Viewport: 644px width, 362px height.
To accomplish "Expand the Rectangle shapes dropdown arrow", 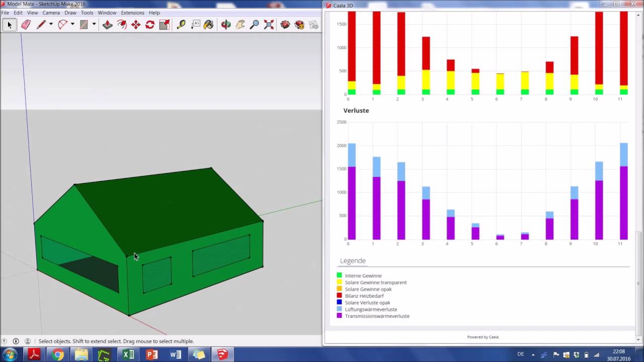I will (x=94, y=25).
